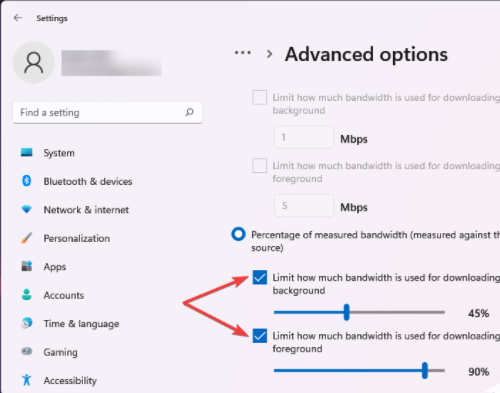Click the Find a setting search box

pyautogui.click(x=107, y=113)
